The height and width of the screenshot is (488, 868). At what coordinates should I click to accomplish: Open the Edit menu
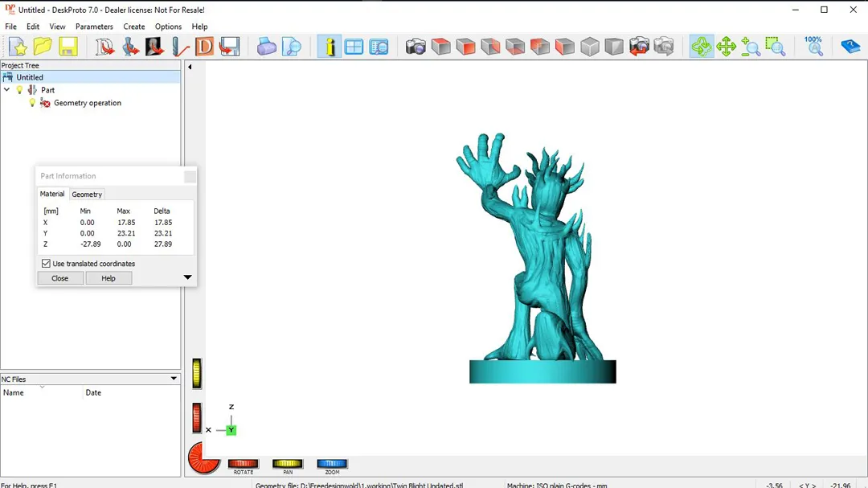point(33,27)
